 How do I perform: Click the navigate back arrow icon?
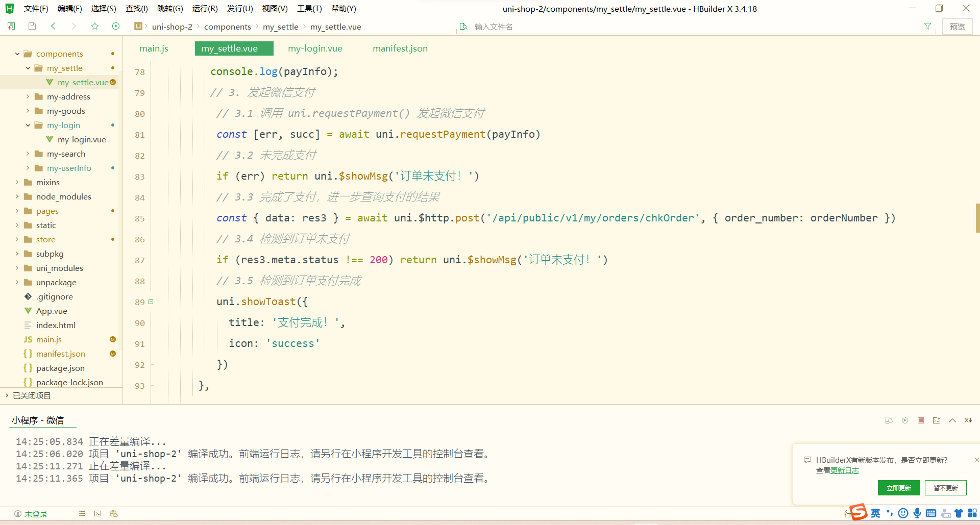point(53,26)
